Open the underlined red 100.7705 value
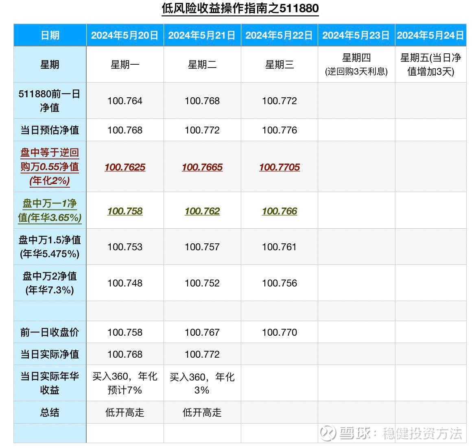This screenshot has height=448, width=476. tap(279, 167)
